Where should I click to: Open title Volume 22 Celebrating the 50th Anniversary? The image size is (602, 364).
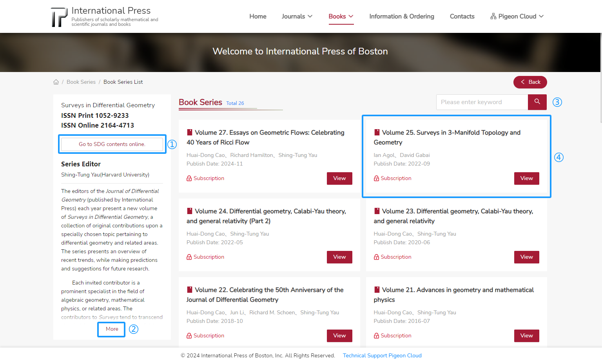pyautogui.click(x=265, y=295)
